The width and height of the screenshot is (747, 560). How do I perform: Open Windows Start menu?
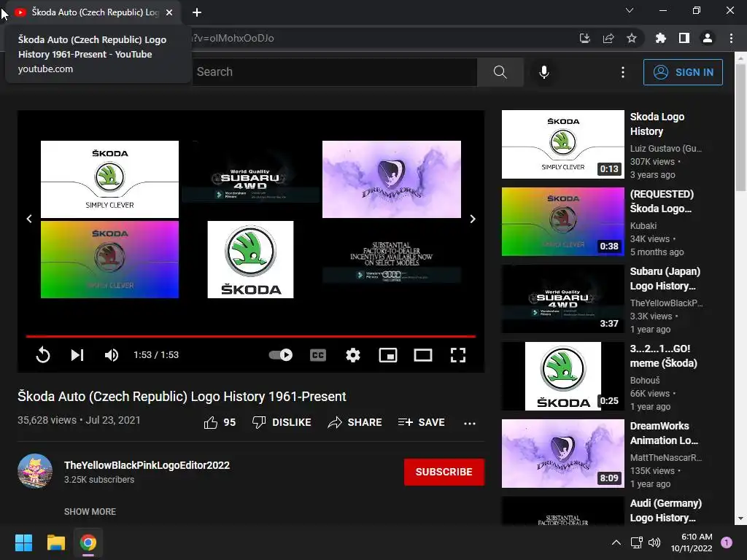pos(23,542)
